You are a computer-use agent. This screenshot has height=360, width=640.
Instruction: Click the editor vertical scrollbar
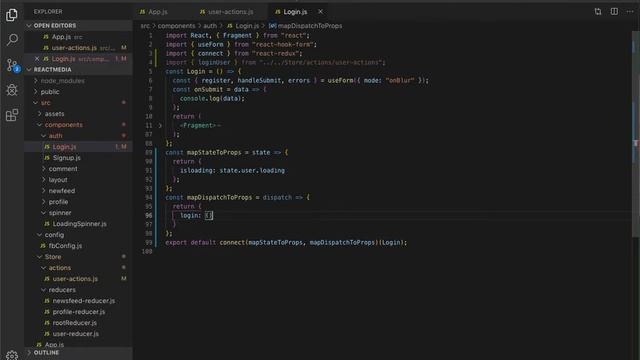[636, 135]
